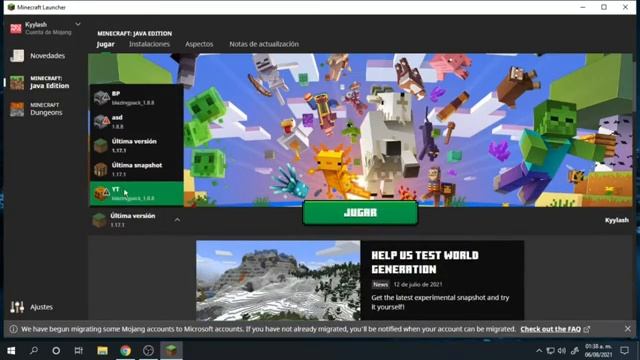
Task: Open the Novedades section
Action: [38, 56]
